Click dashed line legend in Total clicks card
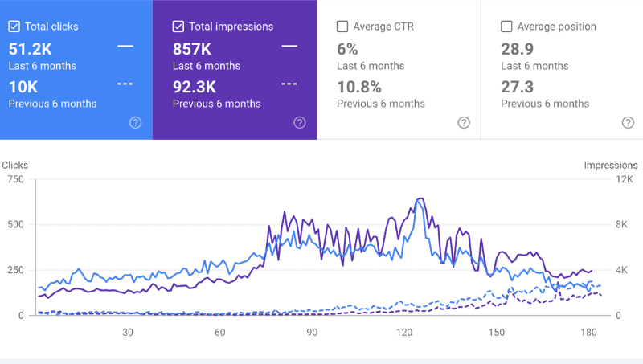643x364 pixels. point(125,84)
